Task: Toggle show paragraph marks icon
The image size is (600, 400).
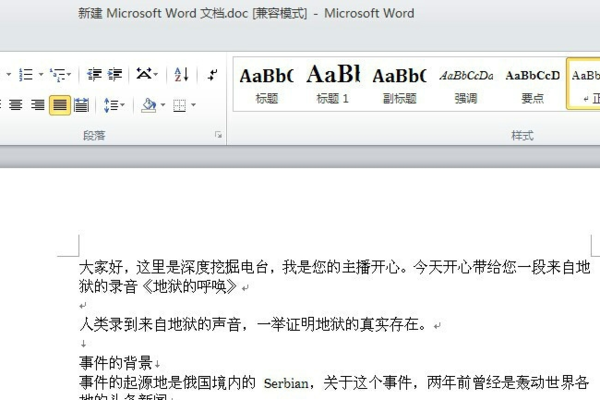Action: tap(213, 74)
